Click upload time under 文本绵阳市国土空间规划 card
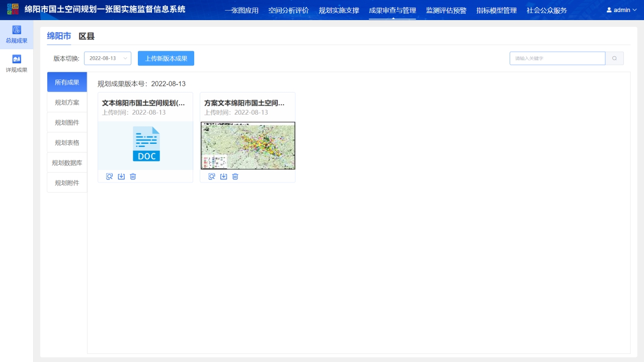 point(134,112)
